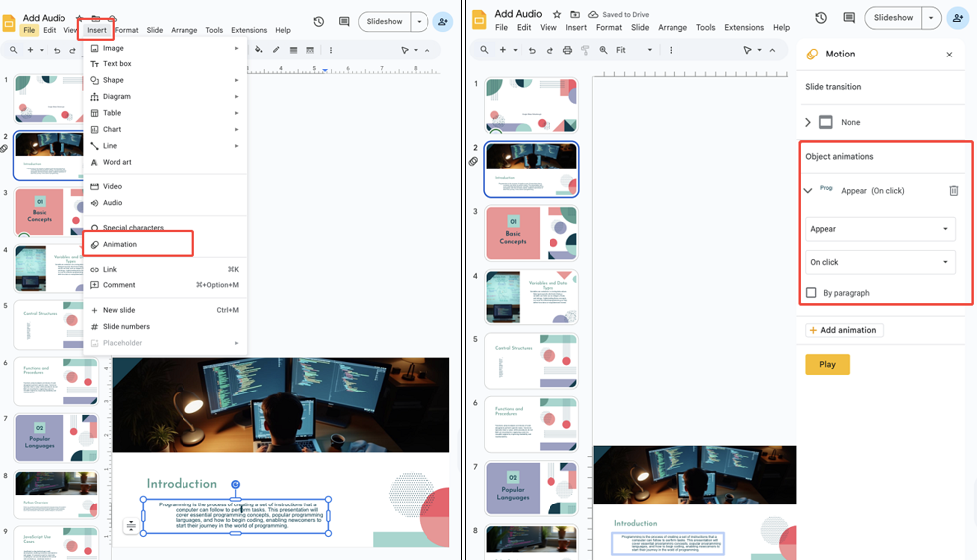Select slide 3 thumbnail in right window
The height and width of the screenshot is (560, 977).
click(x=532, y=233)
